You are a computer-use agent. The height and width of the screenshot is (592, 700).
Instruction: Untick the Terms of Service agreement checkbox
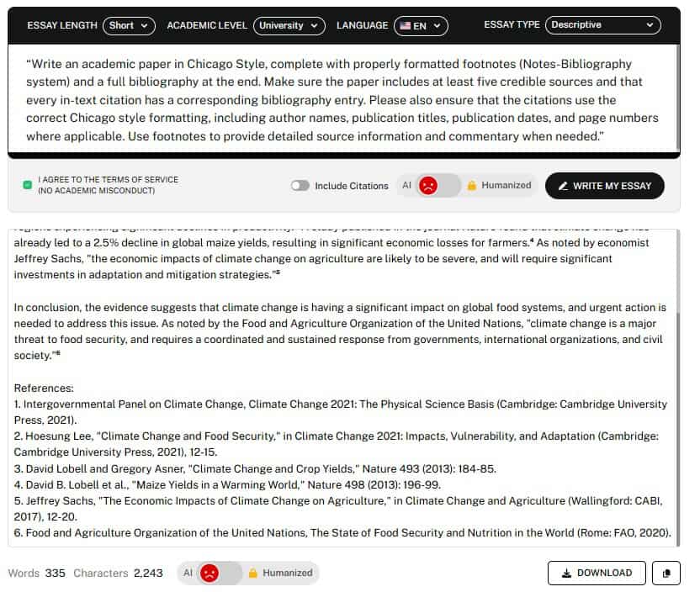[x=27, y=185]
